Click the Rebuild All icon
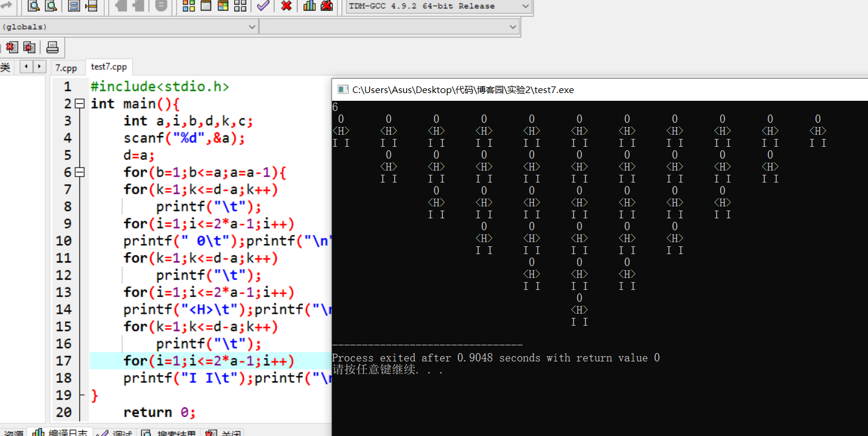This screenshot has height=436, width=868. click(240, 6)
